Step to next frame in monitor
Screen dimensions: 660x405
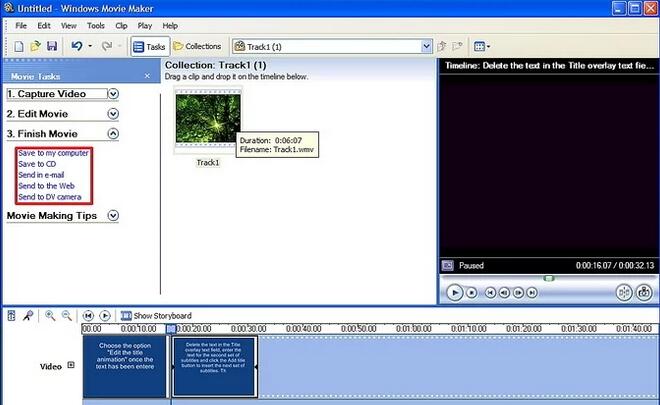(x=519, y=293)
